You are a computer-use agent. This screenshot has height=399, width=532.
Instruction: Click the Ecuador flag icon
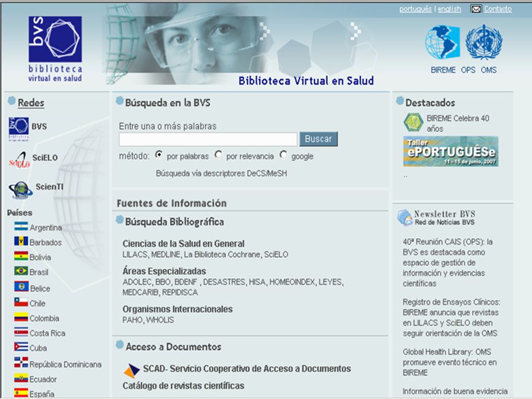(x=21, y=378)
